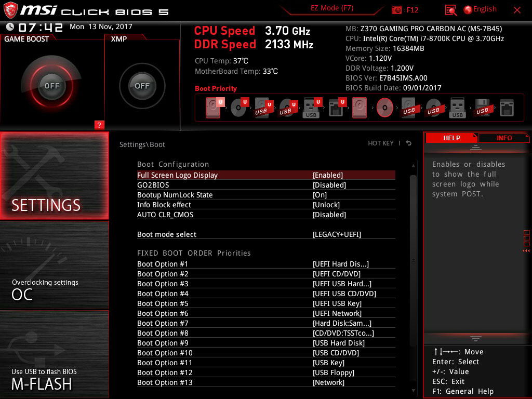Click the globe language icon

[x=468, y=10]
